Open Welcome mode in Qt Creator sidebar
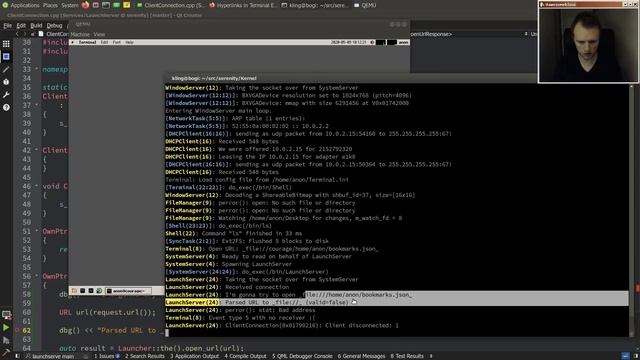Viewport: 640px width, 360px height. pos(6,44)
